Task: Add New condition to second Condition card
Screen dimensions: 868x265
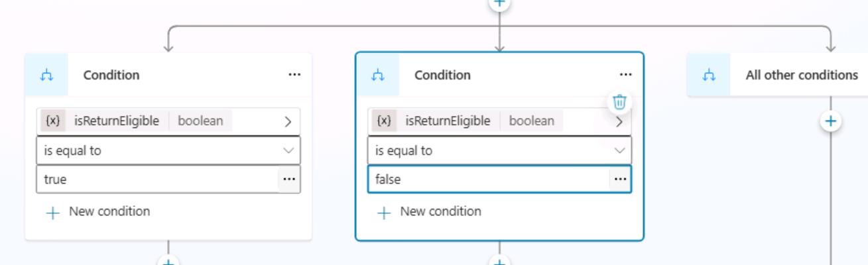Action: 430,212
